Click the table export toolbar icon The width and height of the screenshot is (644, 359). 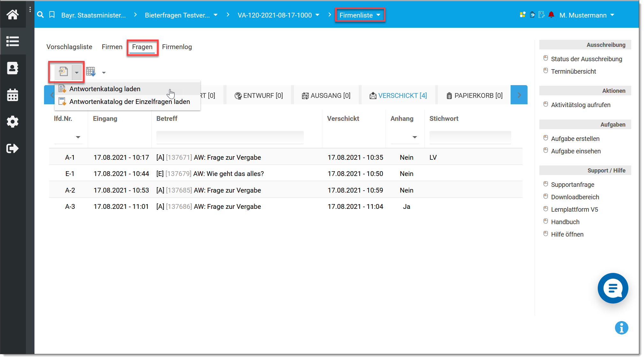click(x=91, y=72)
